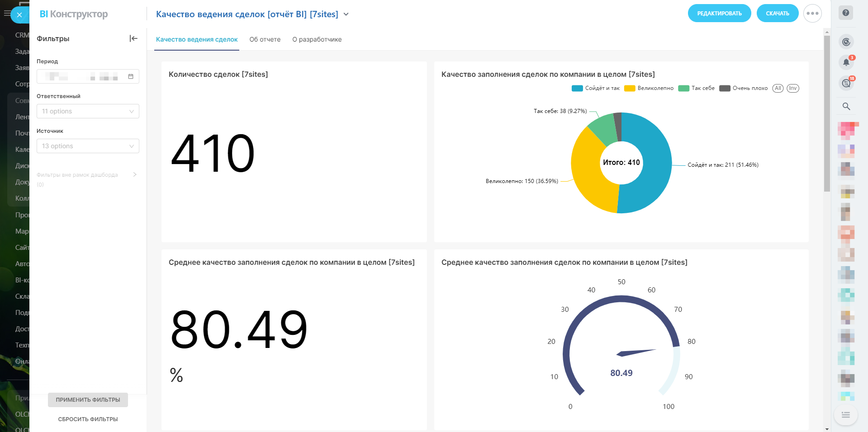Toggle the Сойдёт и так legend series
This screenshot has height=432, width=868.
(596, 88)
